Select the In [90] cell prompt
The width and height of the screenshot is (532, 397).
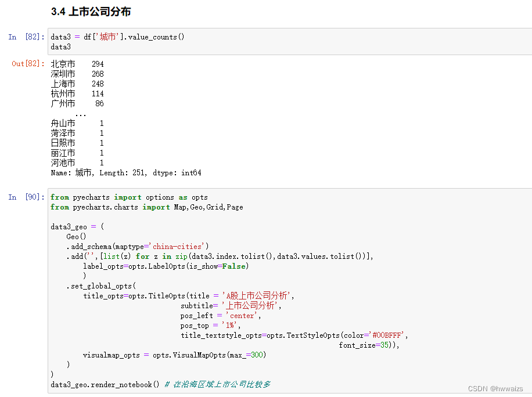(x=27, y=197)
